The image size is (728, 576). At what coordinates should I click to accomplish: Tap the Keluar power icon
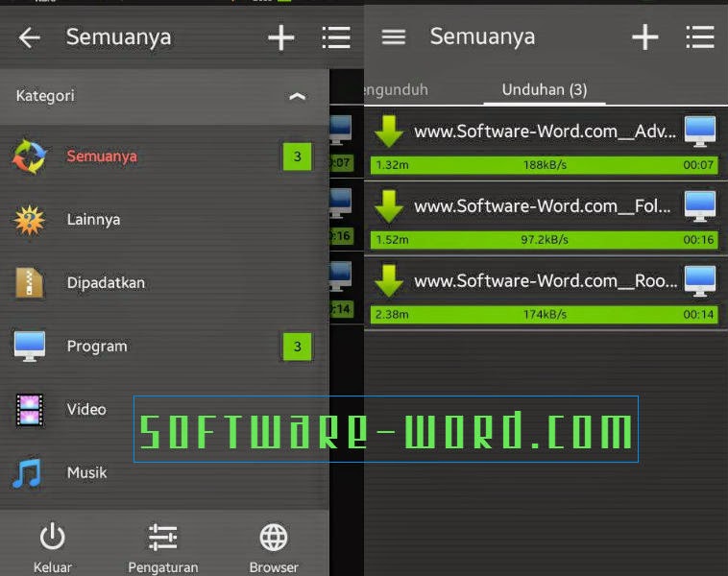pyautogui.click(x=53, y=537)
